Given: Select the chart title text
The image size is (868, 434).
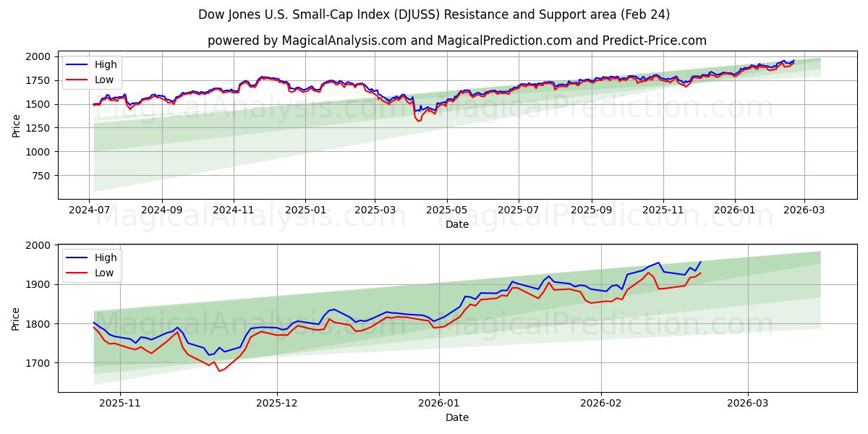Looking at the screenshot, I should pos(434,13).
